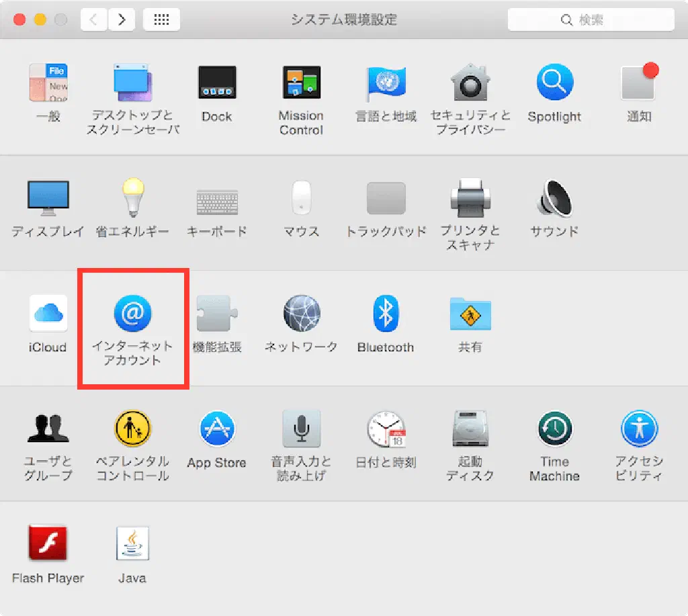688x616 pixels.
Task: Open the 通知 (Notifications) pane
Action: click(x=639, y=83)
